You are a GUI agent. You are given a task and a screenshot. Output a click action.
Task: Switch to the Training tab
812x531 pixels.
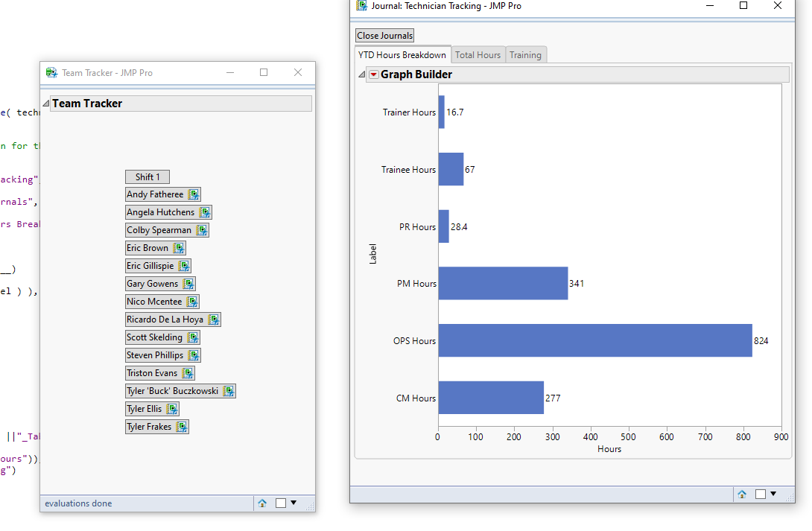pyautogui.click(x=525, y=55)
